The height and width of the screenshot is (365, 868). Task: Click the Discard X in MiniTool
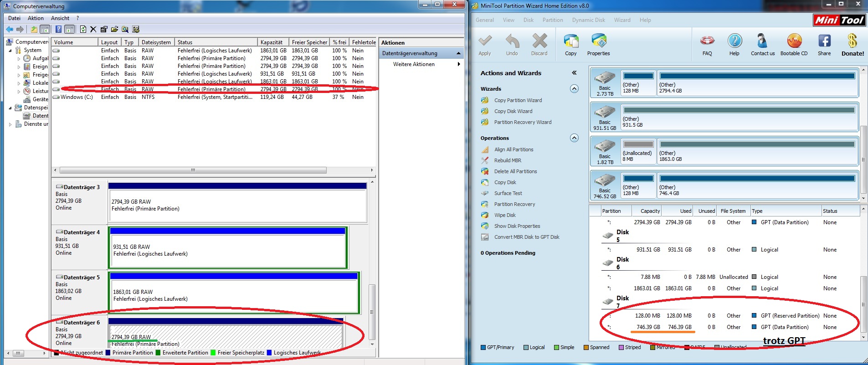539,45
